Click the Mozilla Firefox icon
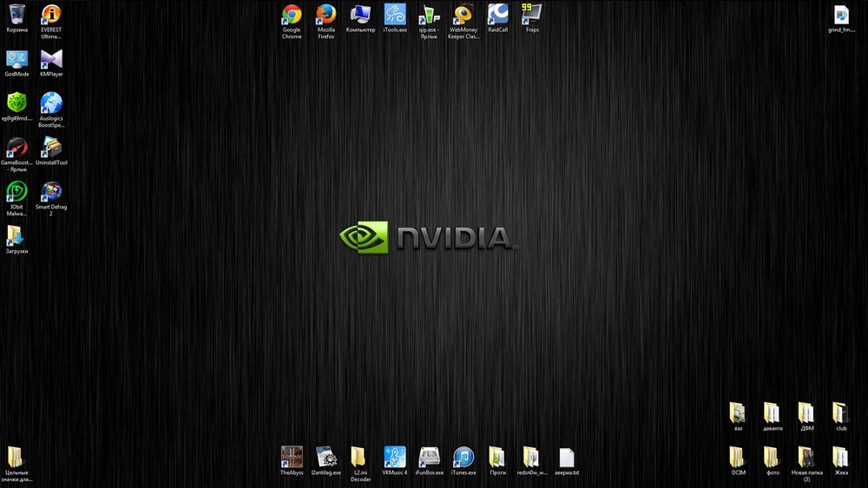Screen dimensions: 868x488 pos(326,15)
